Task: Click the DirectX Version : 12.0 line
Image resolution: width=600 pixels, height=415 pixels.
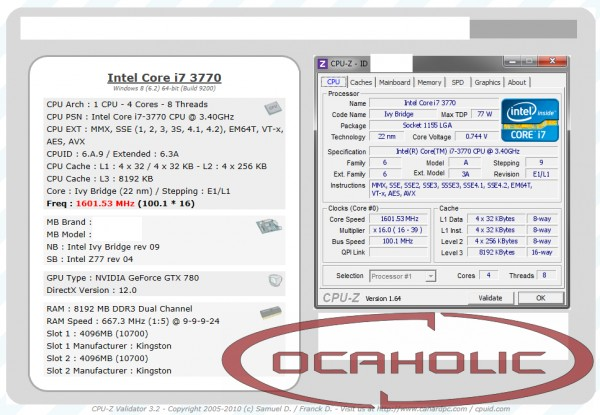Action: pyautogui.click(x=91, y=290)
